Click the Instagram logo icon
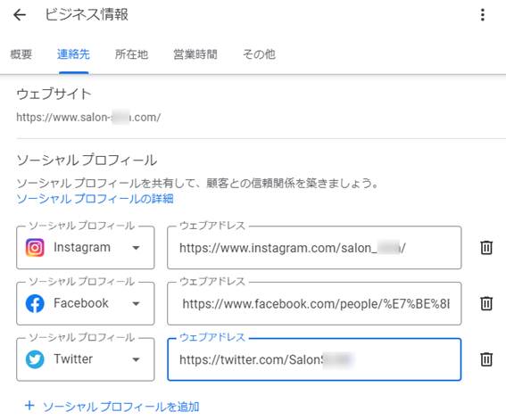Screen dimensions: 506x420 35,248
